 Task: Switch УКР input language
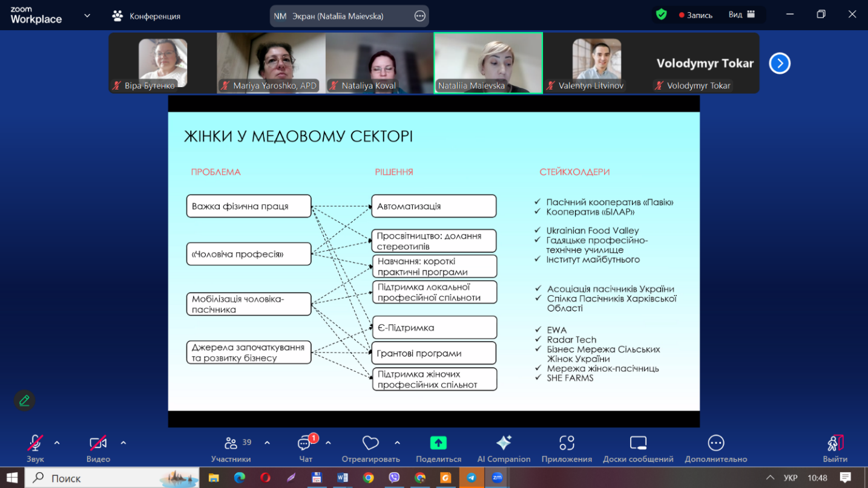[x=791, y=478]
